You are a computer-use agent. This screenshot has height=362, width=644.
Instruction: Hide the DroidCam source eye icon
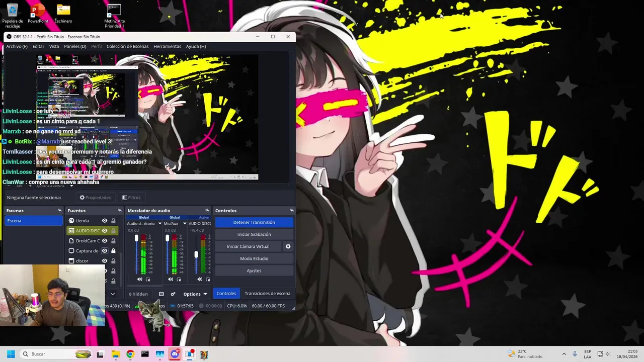(x=105, y=241)
